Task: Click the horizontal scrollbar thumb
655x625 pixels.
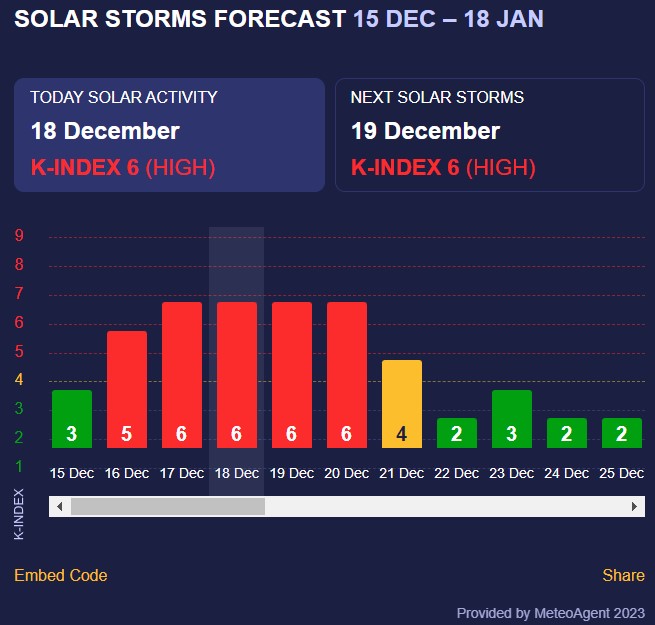Action: (167, 507)
